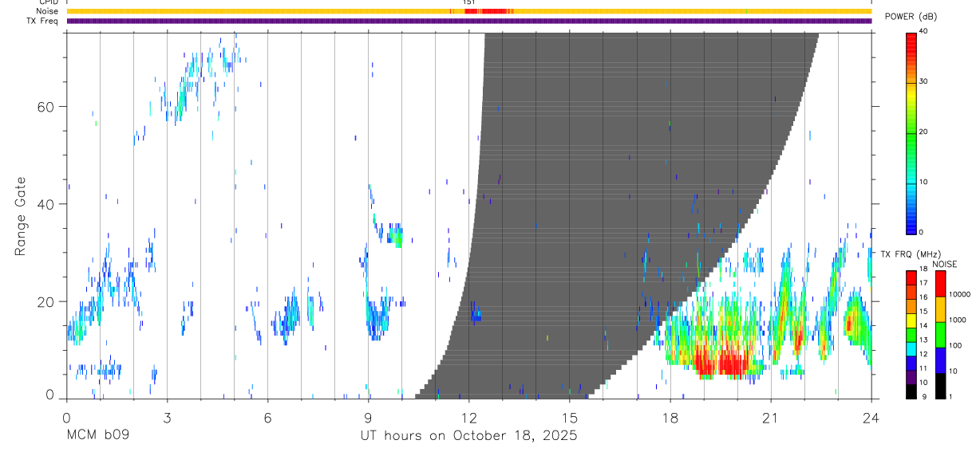
Task: Click the 1000 label on the NOISE scale
Action: click(957, 320)
